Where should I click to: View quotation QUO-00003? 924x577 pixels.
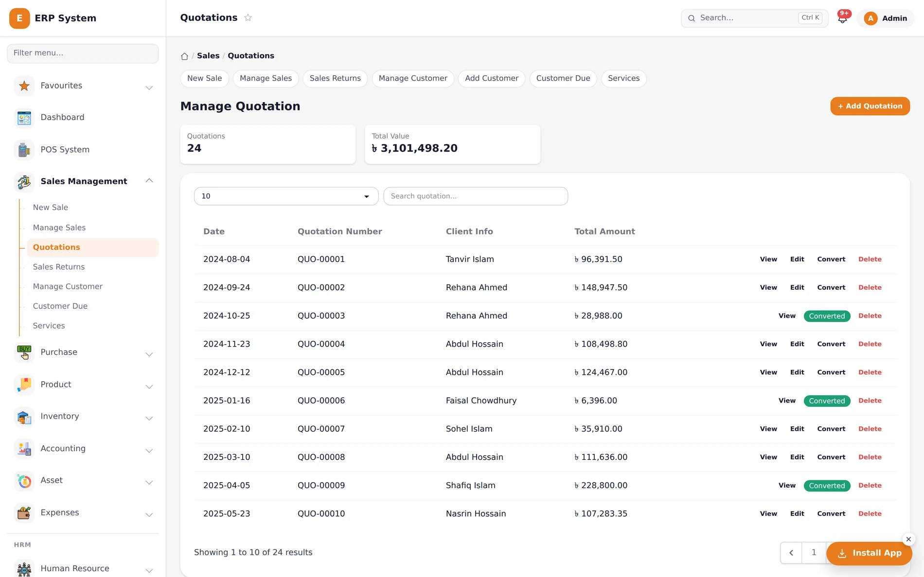[x=787, y=316]
